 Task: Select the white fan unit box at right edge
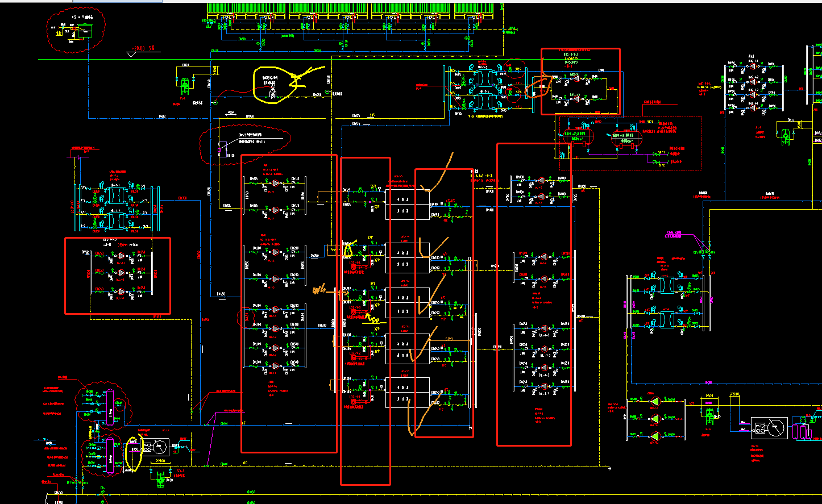[x=770, y=428]
